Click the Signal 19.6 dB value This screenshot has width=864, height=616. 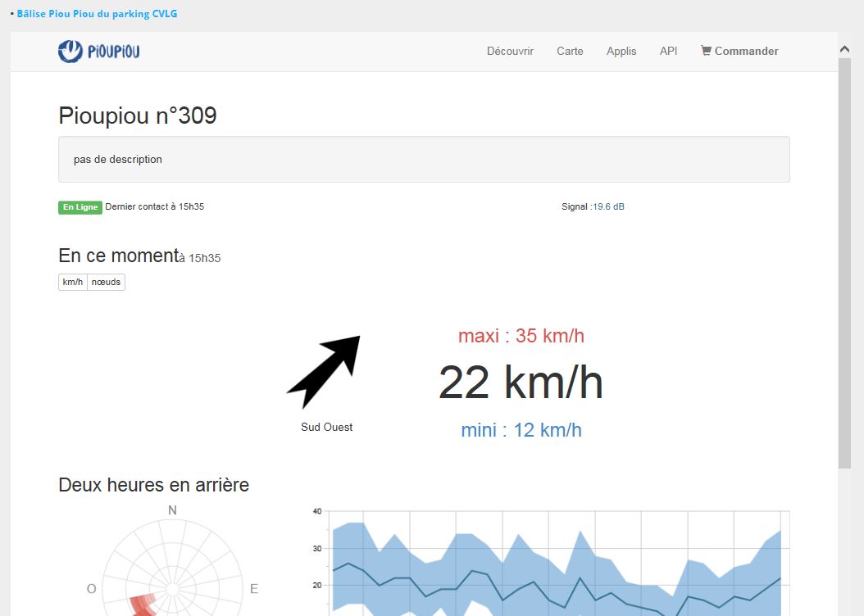[608, 206]
